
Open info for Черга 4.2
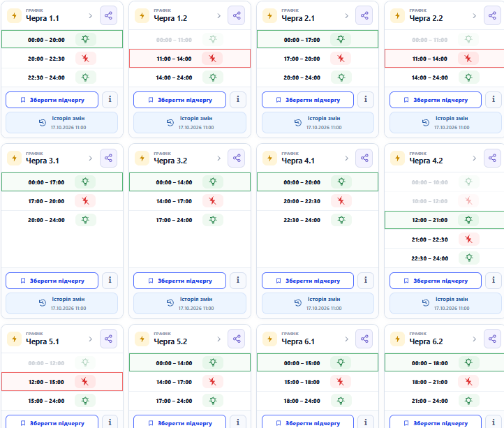[494, 281]
